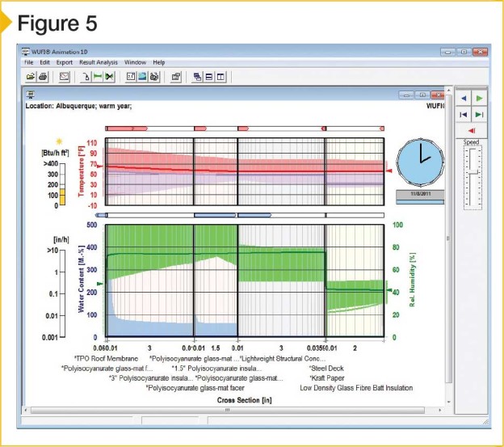504x447 pixels.
Task: Click the 'Location: Albuquerque; warm year;' text
Action: tap(78, 106)
